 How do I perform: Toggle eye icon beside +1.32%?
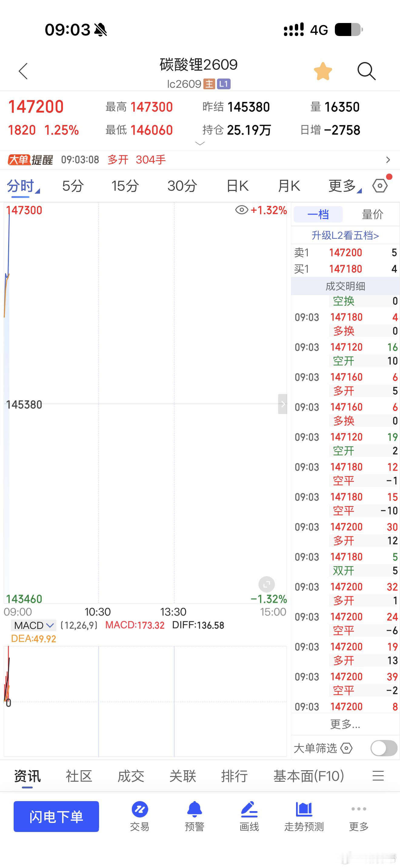click(x=242, y=210)
